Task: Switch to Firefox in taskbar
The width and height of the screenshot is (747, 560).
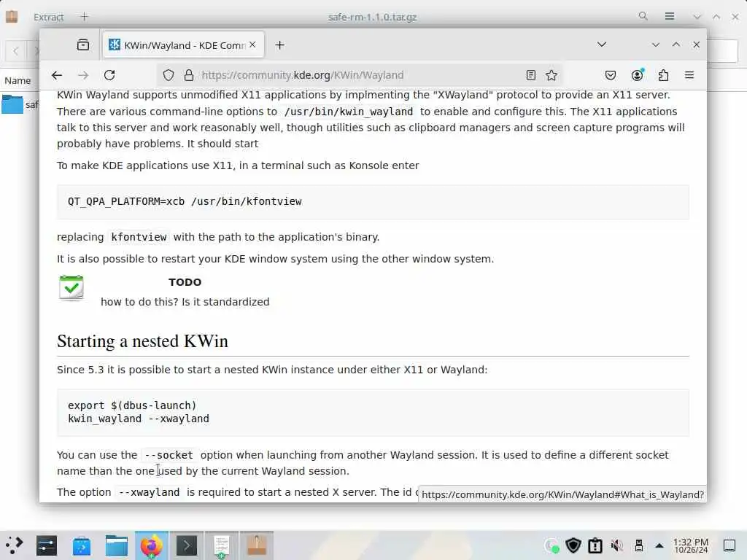Action: 152,545
